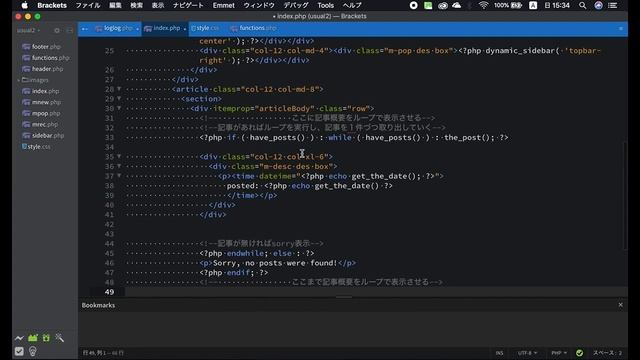Open the 表示 menu
This screenshot has width=640, height=360.
coord(158,5)
